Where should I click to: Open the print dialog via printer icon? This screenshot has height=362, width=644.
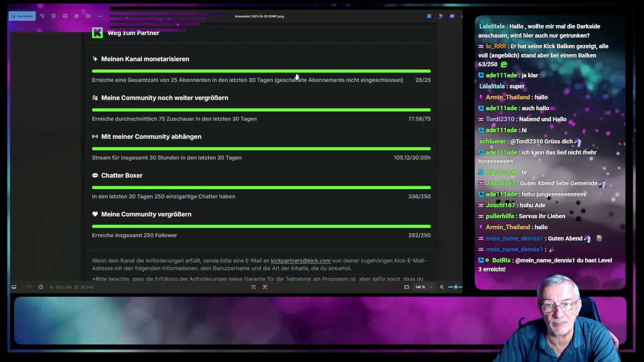[x=65, y=16]
